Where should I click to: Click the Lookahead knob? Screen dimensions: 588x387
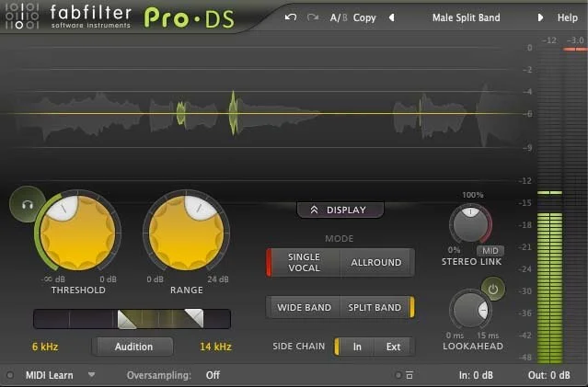(x=470, y=310)
